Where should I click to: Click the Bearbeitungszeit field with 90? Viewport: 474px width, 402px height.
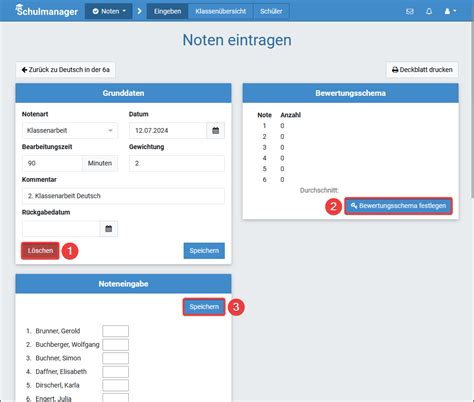pyautogui.click(x=52, y=163)
